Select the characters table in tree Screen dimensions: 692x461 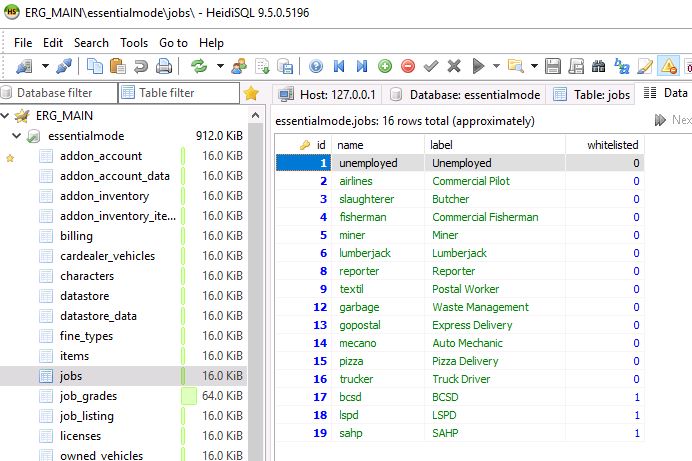pos(87,276)
